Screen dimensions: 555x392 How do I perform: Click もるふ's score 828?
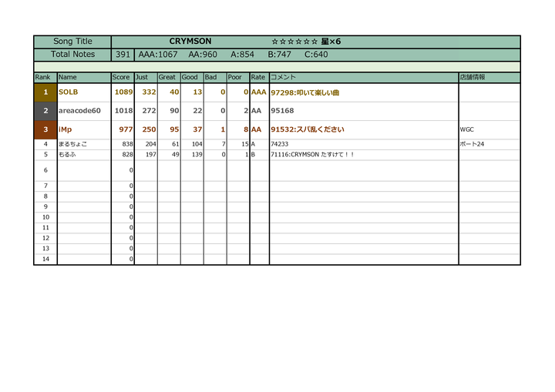click(x=127, y=155)
